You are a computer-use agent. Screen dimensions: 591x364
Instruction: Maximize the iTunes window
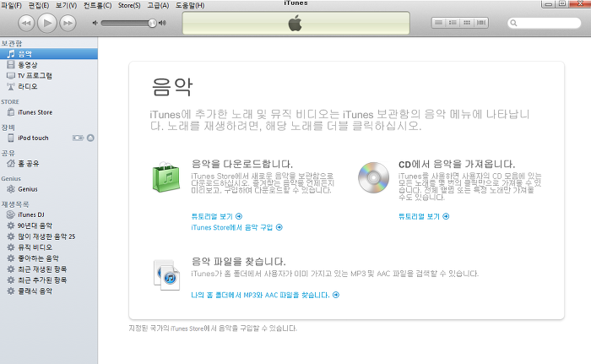562,3
